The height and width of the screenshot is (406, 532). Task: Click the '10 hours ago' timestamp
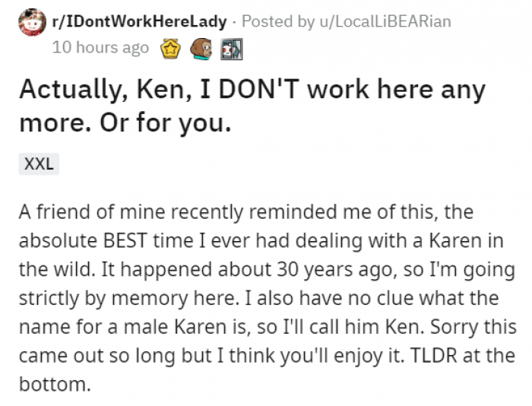click(x=100, y=47)
